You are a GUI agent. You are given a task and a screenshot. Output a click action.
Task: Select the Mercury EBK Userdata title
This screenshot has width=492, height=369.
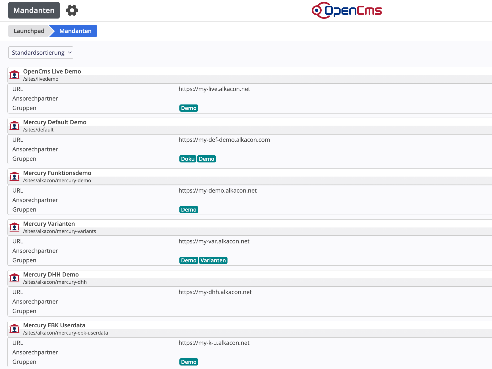coord(54,325)
